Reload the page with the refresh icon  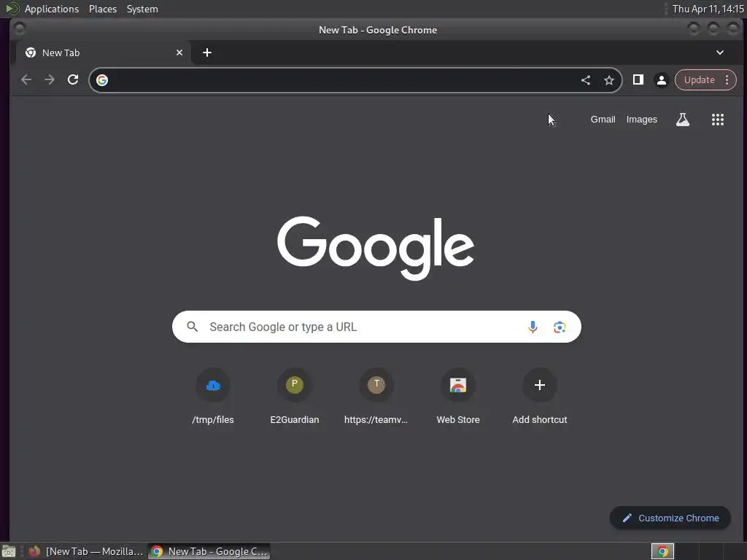tap(73, 79)
